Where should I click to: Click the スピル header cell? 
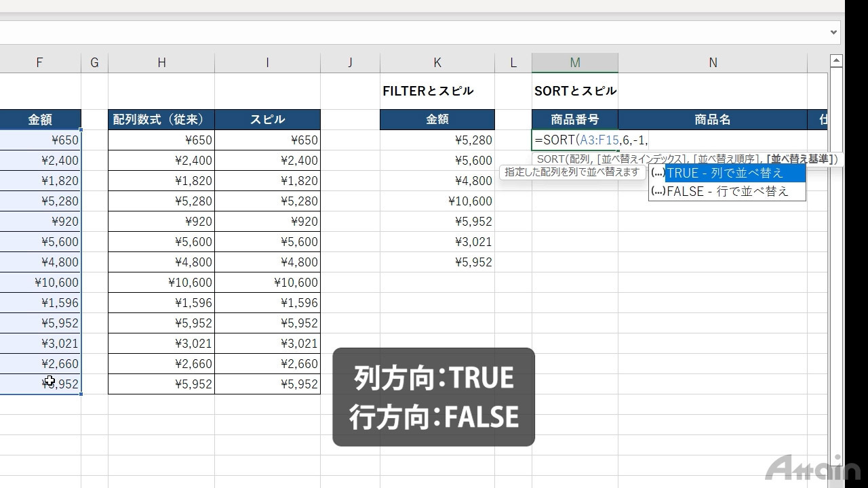point(267,120)
